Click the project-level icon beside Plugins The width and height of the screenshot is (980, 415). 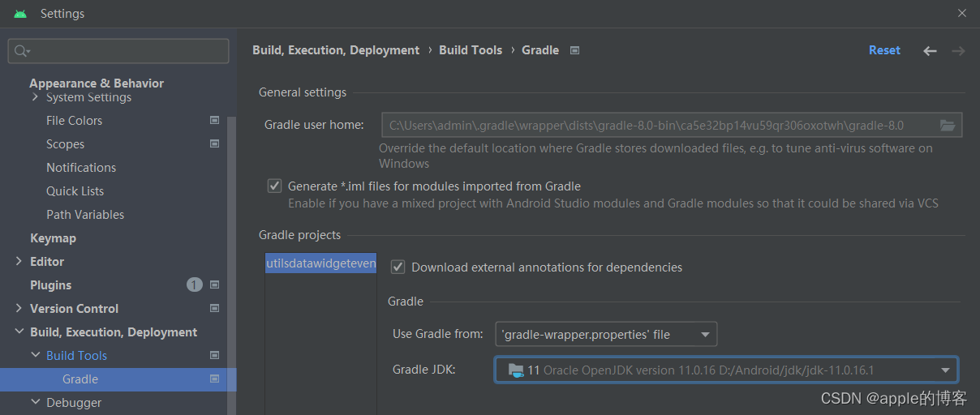[215, 285]
